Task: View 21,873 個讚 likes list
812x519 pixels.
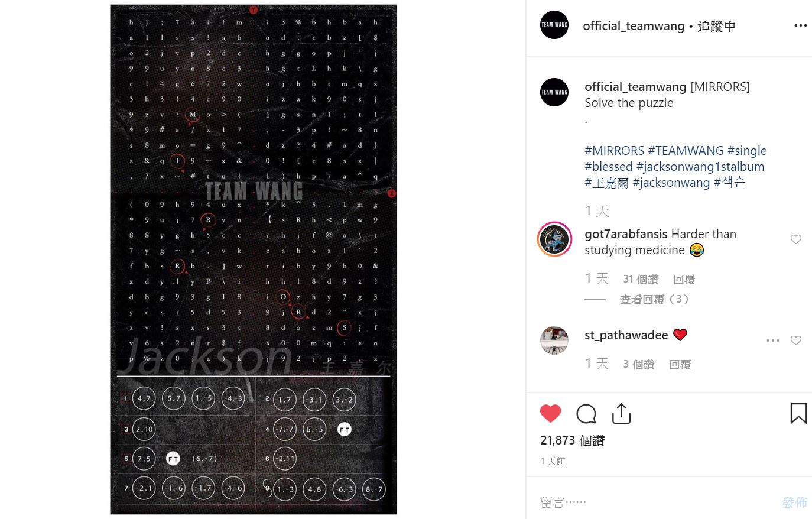Action: click(572, 440)
